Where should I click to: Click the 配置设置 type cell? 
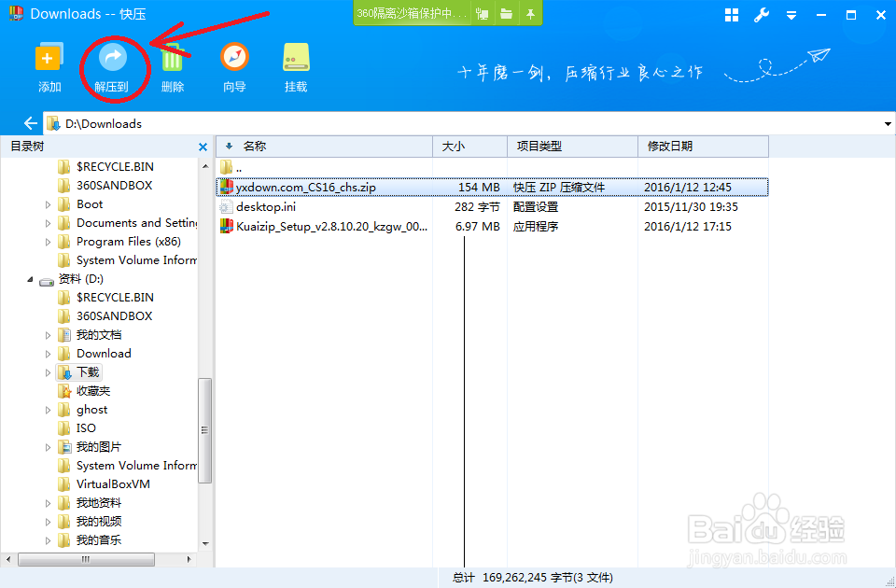coord(536,207)
